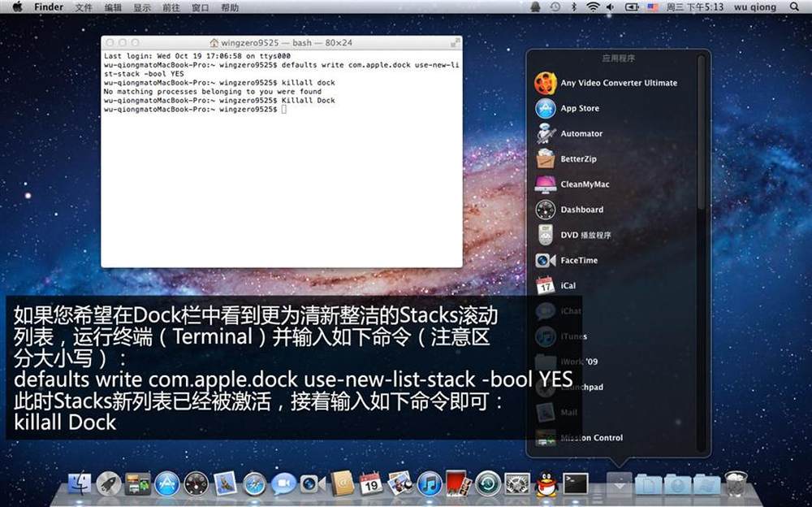
Task: Launch Launchpad rocket icon in Dock
Action: [109, 484]
